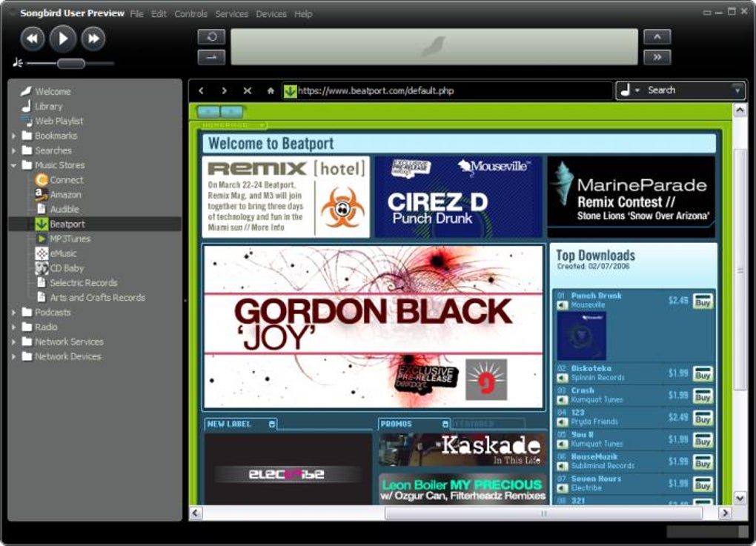Screen dimensions: 756x546
Task: Open the MP3Tunes store
Action: tap(70, 239)
